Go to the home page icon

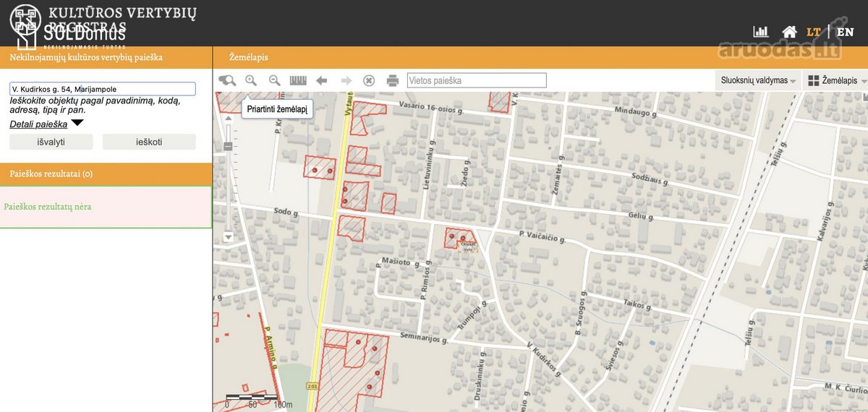coord(789,32)
